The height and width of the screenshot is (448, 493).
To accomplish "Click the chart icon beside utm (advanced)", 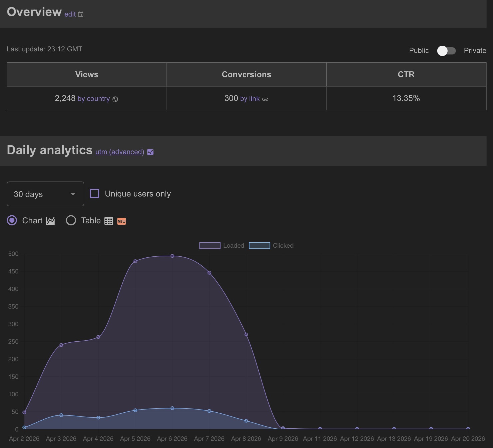I will pos(150,152).
